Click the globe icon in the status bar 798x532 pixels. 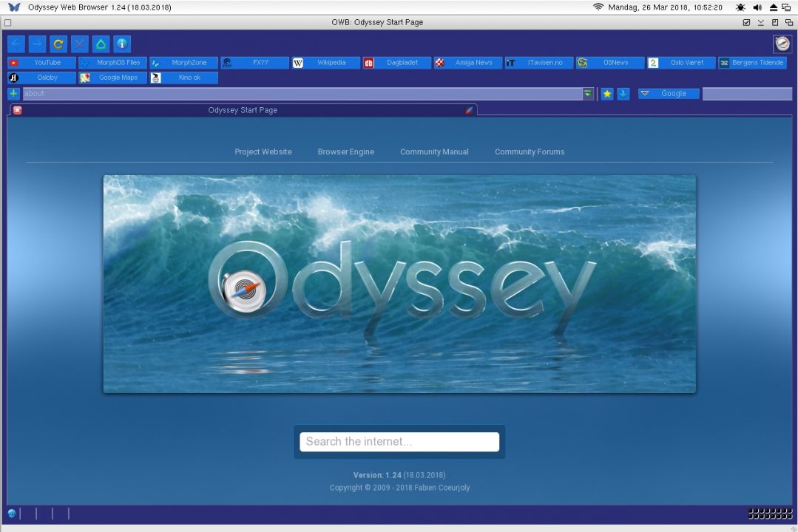[x=12, y=514]
